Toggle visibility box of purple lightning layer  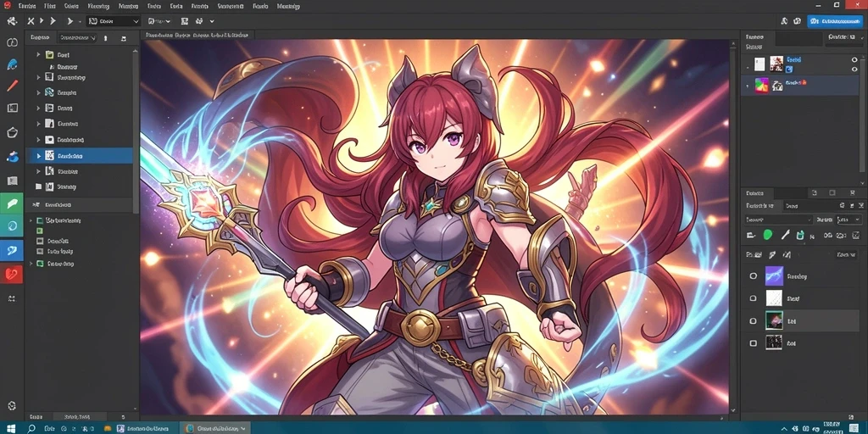[753, 275]
